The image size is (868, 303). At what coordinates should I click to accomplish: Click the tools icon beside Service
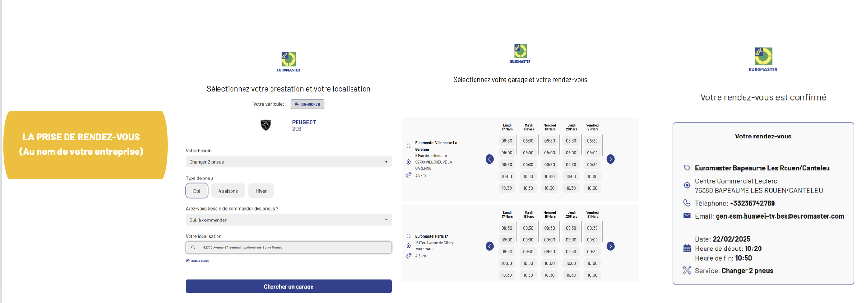coord(687,270)
